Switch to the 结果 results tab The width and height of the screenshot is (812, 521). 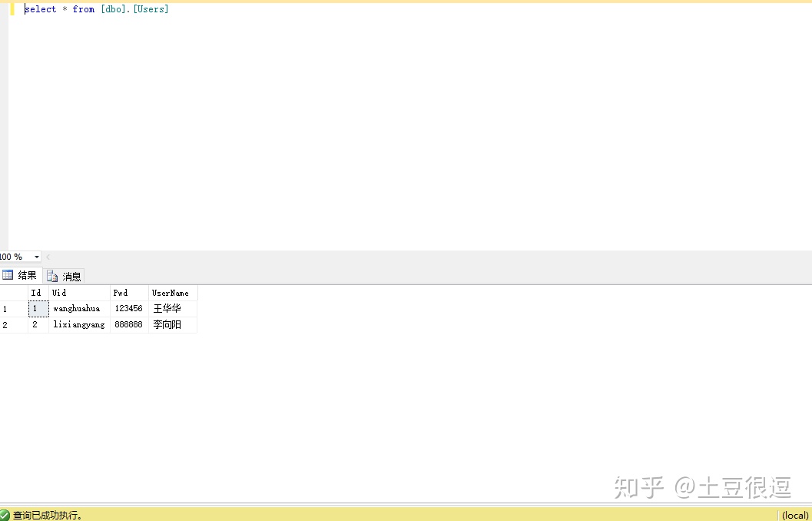coord(21,275)
